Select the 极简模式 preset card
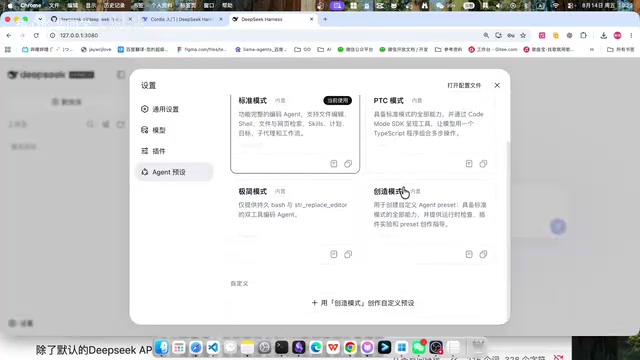 click(295, 222)
